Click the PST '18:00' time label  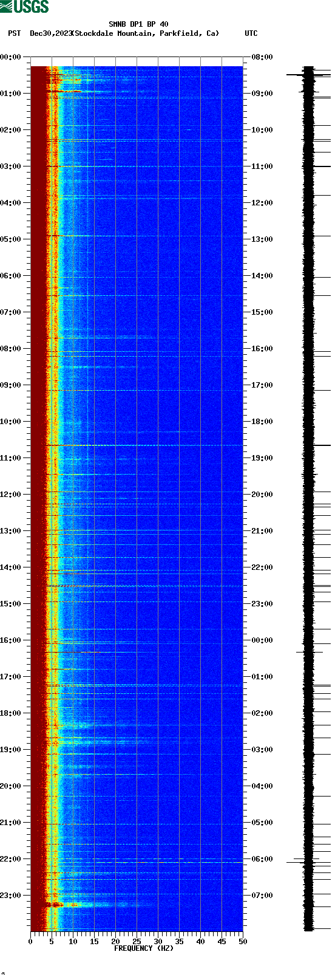[x=11, y=713]
